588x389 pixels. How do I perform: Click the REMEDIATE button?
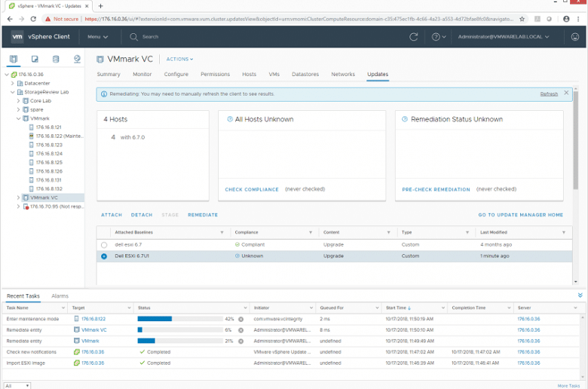pyautogui.click(x=203, y=215)
